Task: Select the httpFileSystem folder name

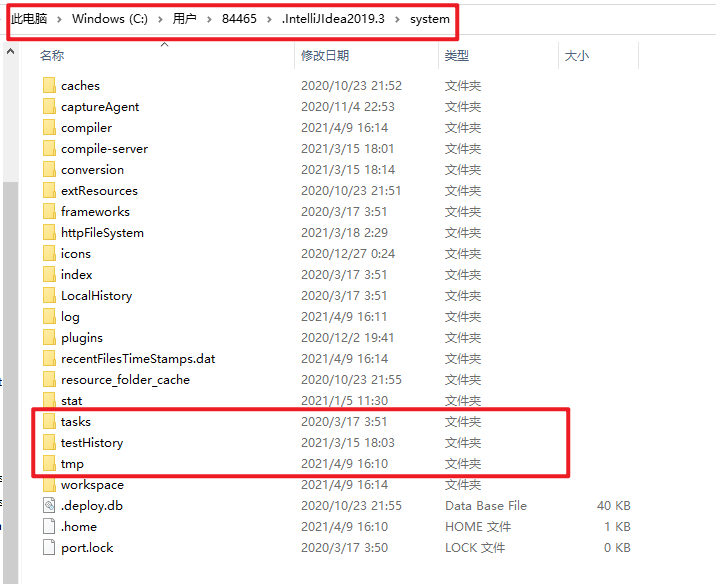Action: pos(102,233)
